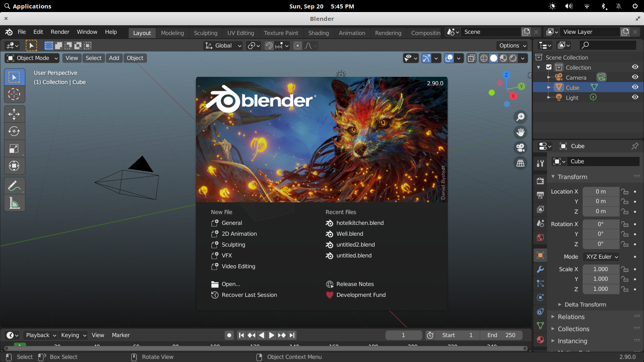The image size is (644, 362).
Task: Click the viewport zoom magnifier icon
Action: [x=520, y=117]
